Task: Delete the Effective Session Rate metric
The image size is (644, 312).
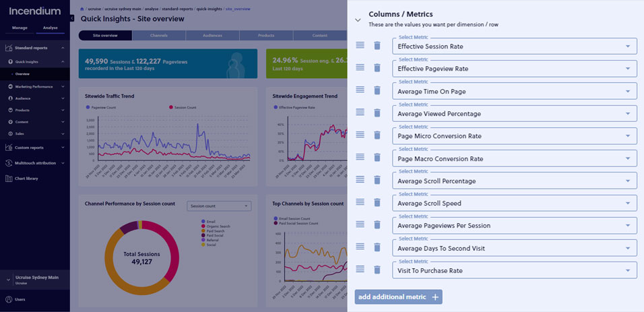Action: [377, 46]
